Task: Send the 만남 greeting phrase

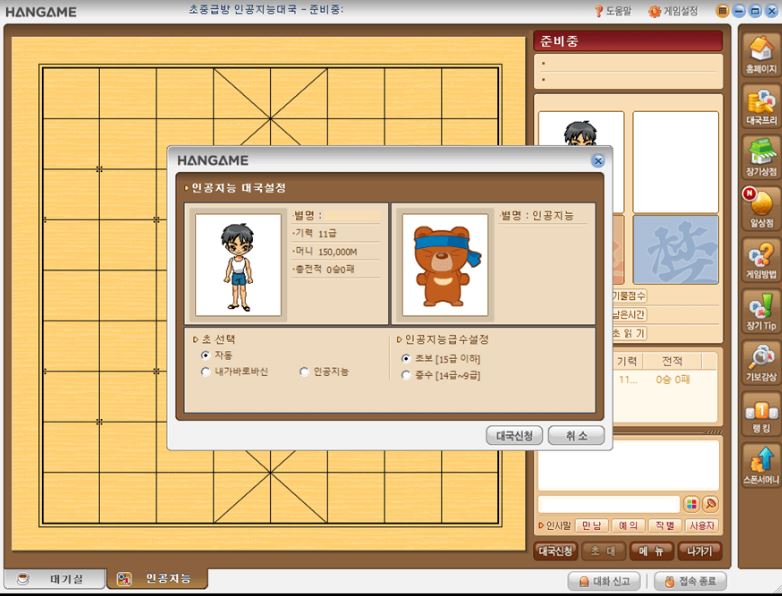Action: [591, 526]
